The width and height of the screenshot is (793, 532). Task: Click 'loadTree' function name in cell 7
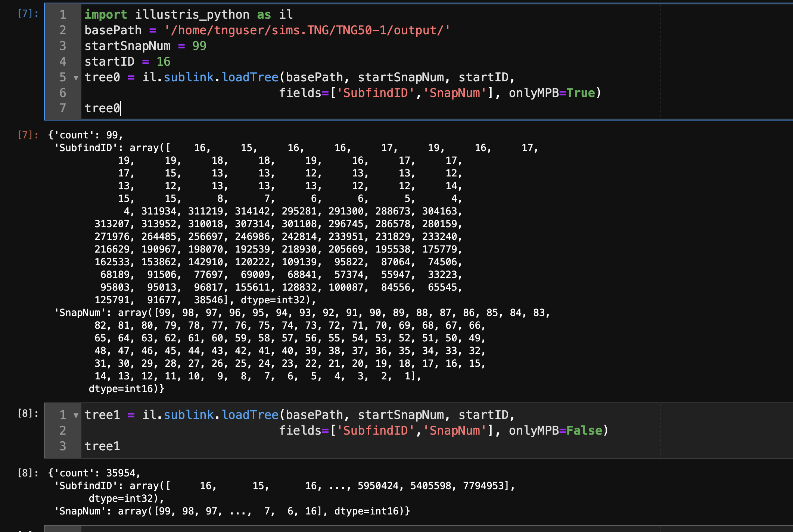click(x=250, y=77)
